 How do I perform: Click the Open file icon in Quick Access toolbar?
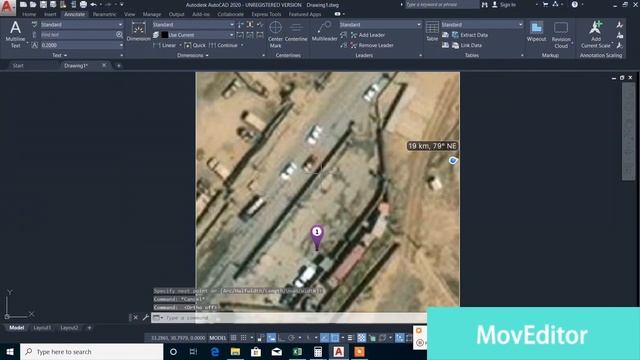click(x=33, y=4)
